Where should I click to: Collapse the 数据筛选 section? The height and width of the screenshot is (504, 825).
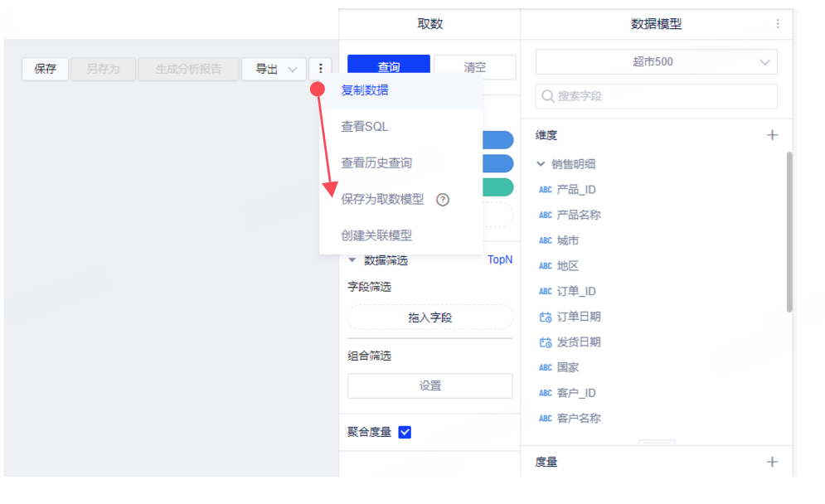(x=352, y=260)
